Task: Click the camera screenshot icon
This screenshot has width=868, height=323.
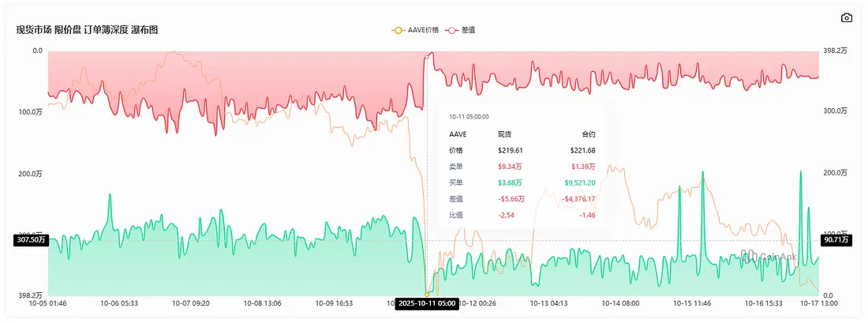Action: (847, 17)
